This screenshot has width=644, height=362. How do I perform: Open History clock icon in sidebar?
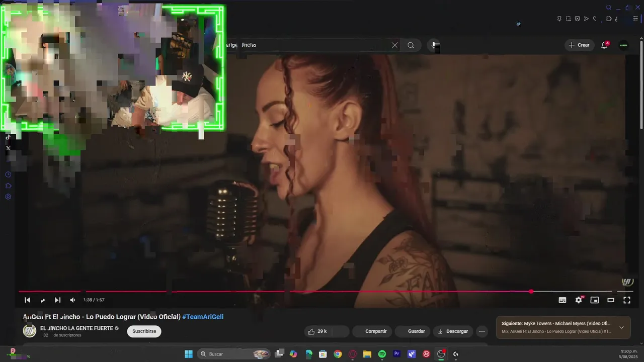tap(8, 174)
